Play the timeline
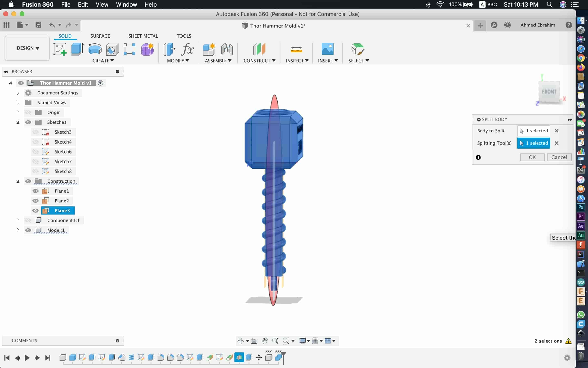Viewport: 588px width, 368px height. (27, 358)
